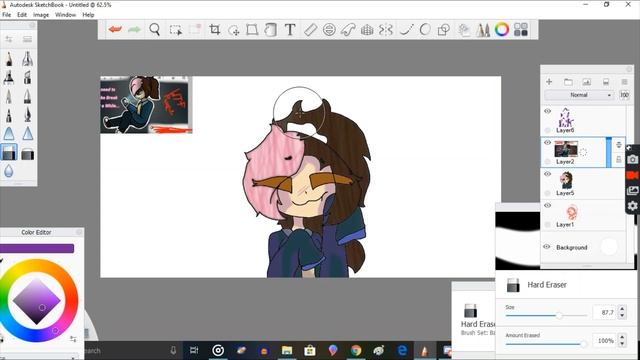The image size is (640, 360).
Task: Open the Image menu
Action: coord(41,15)
